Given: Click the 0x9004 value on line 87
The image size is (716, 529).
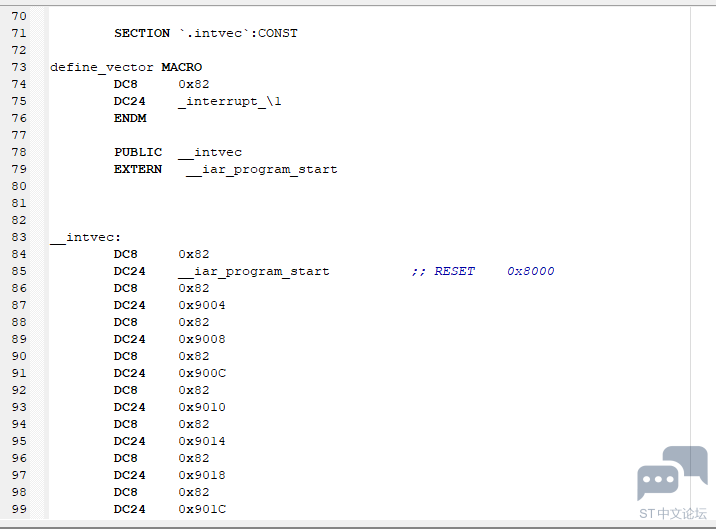Looking at the screenshot, I should (x=202, y=305).
